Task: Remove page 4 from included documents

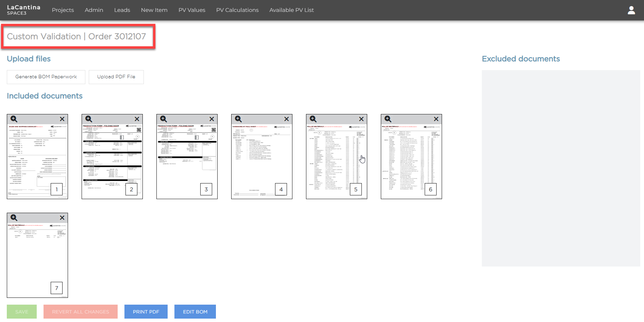Action: (287, 119)
